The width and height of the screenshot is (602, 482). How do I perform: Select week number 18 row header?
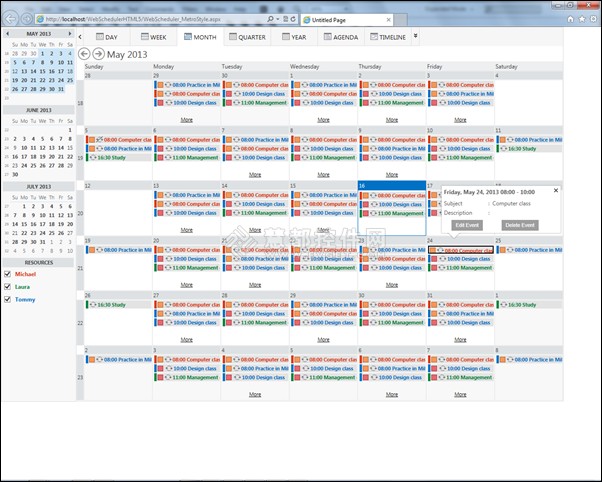80,103
